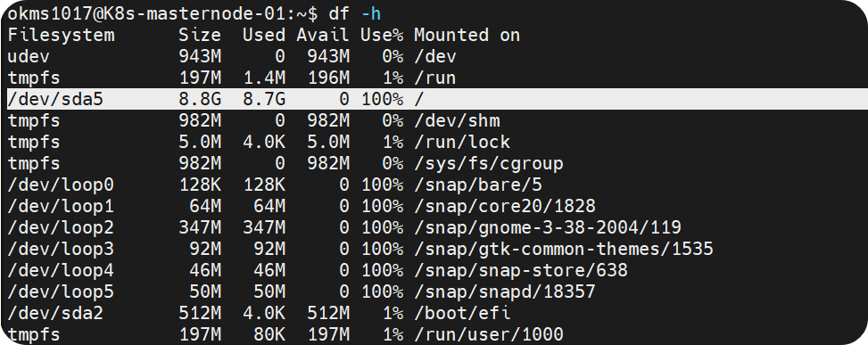This screenshot has height=345, width=868.
Task: Select the highlighted '/dev/sda5' filesystem name
Action: coord(55,100)
